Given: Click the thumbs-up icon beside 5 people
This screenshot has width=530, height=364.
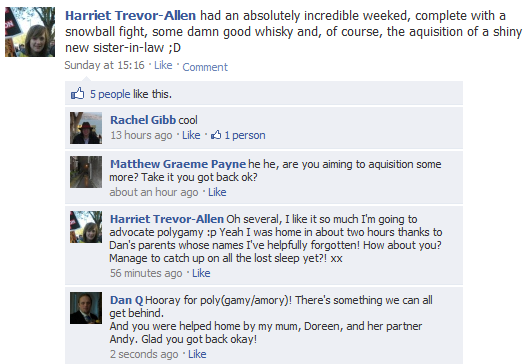Looking at the screenshot, I should pos(77,93).
